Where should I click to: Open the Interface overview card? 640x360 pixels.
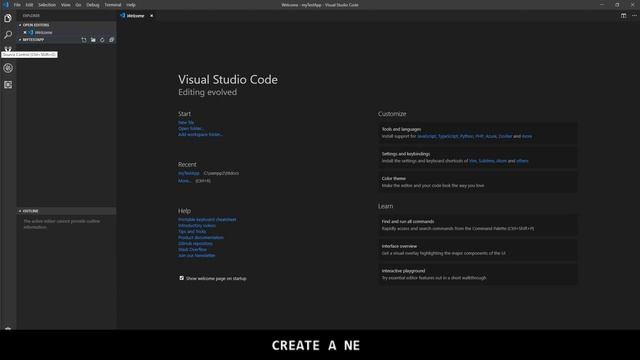click(x=478, y=249)
